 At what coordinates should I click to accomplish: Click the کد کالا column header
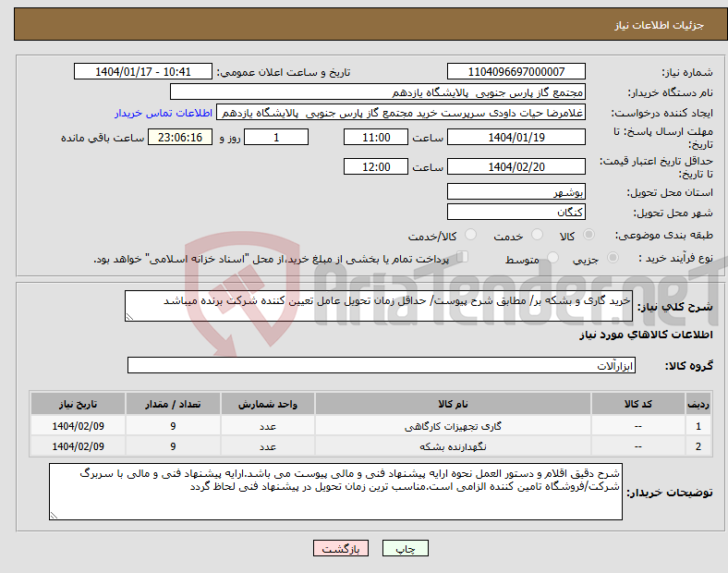click(x=638, y=404)
